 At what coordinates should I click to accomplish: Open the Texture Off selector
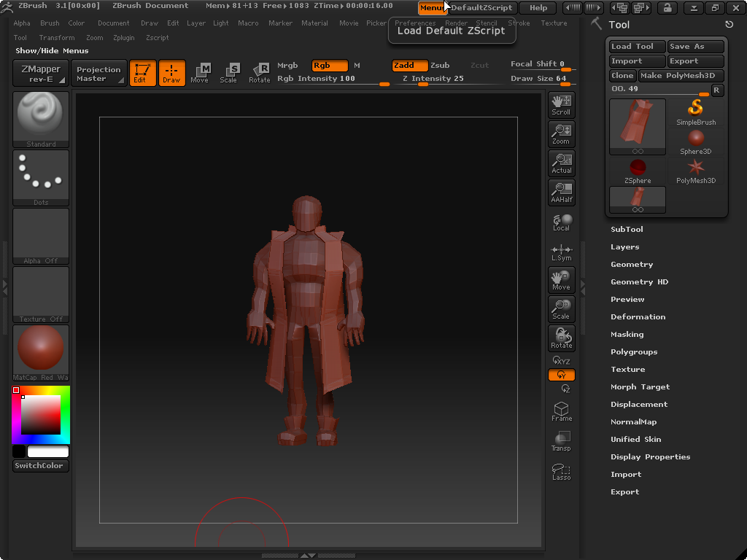coord(41,295)
